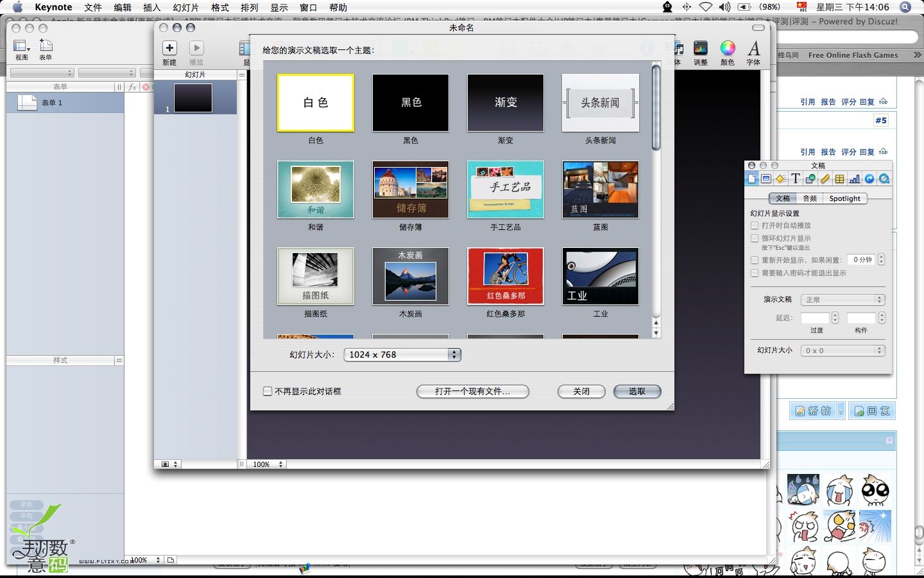Open the 文件 menu

93,7
